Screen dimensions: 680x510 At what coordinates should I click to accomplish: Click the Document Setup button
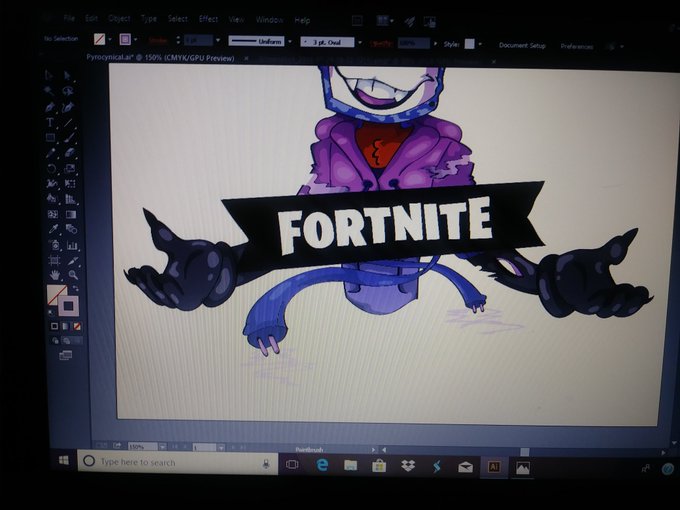point(522,45)
